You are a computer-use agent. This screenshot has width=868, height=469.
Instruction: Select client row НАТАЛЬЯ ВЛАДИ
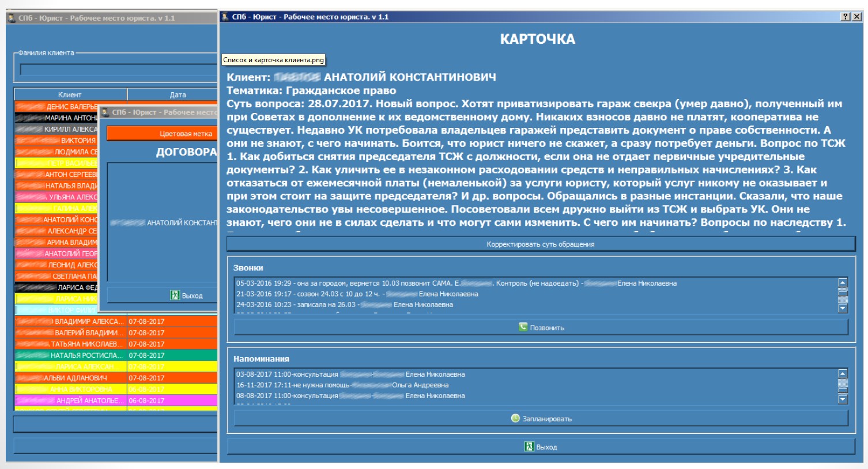pos(56,186)
